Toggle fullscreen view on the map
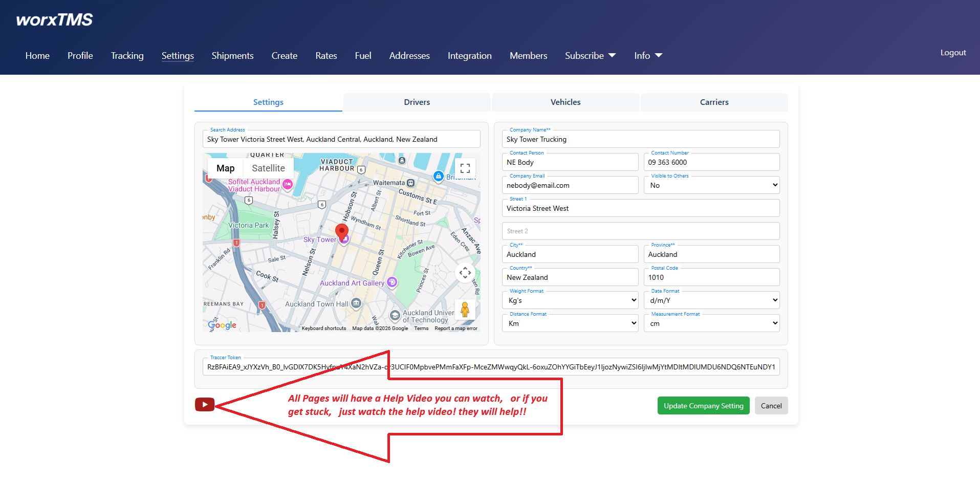The height and width of the screenshot is (483, 980). [x=465, y=168]
